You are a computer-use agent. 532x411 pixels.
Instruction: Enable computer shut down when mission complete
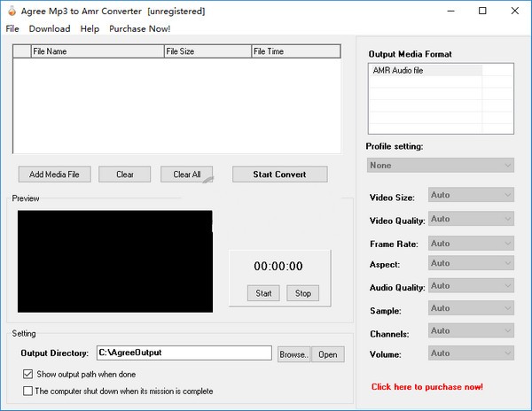click(x=27, y=391)
